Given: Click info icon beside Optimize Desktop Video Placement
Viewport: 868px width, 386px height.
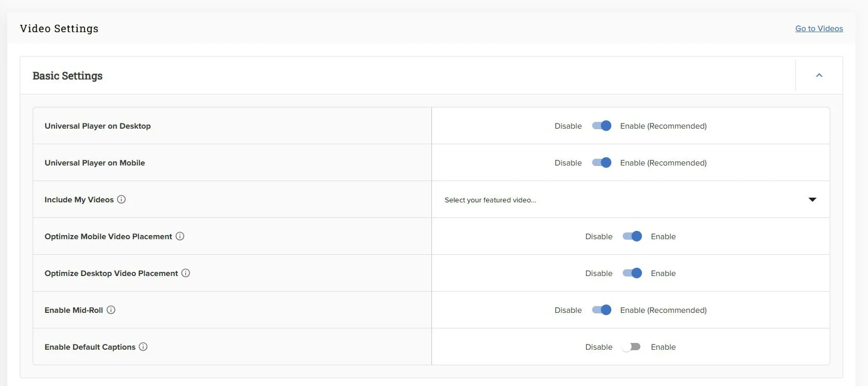Looking at the screenshot, I should click(x=186, y=273).
